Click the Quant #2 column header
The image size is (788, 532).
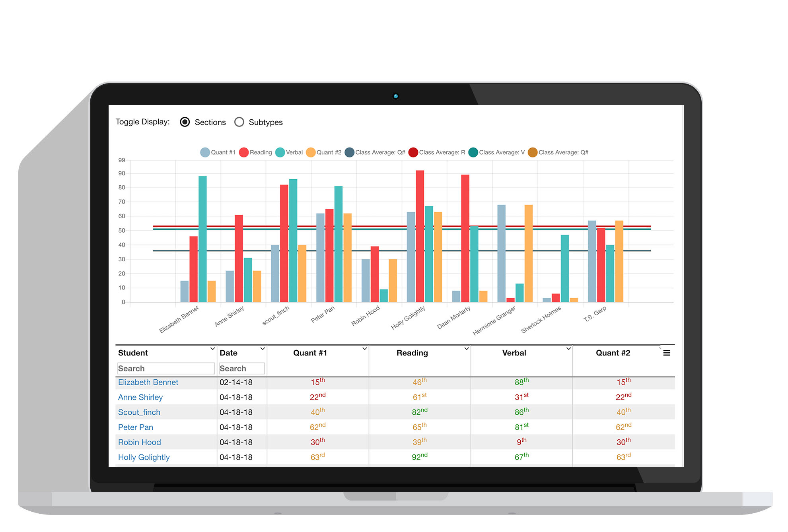[613, 353]
